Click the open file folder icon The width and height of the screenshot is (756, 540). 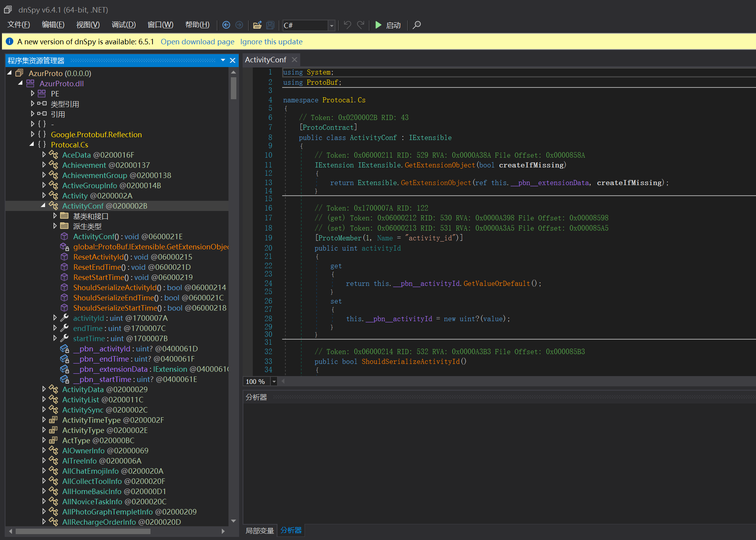[257, 25]
